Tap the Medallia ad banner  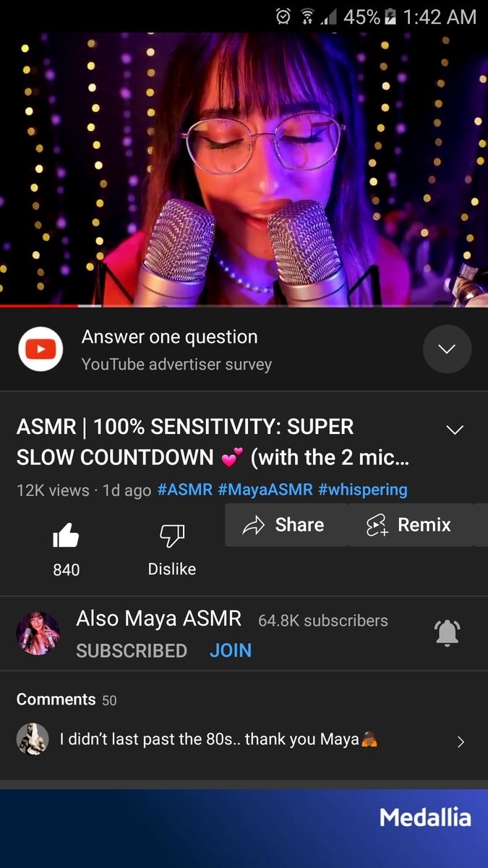click(244, 828)
